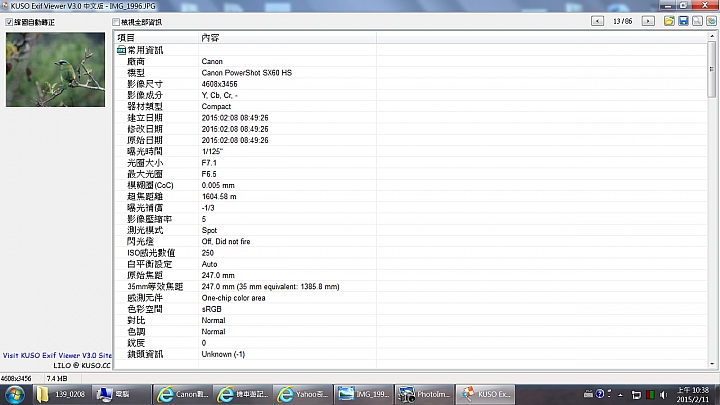The width and height of the screenshot is (720, 405).
Task: Select 'Off, Did not fire' flash value
Action: (x=226, y=242)
